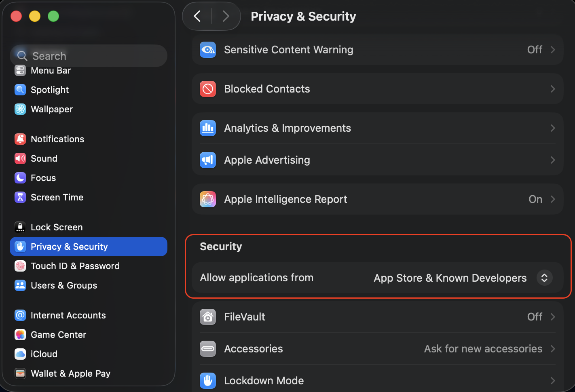Screen dimensions: 575x392
Task: Click the yellow minimize window button
Action: 35,16
